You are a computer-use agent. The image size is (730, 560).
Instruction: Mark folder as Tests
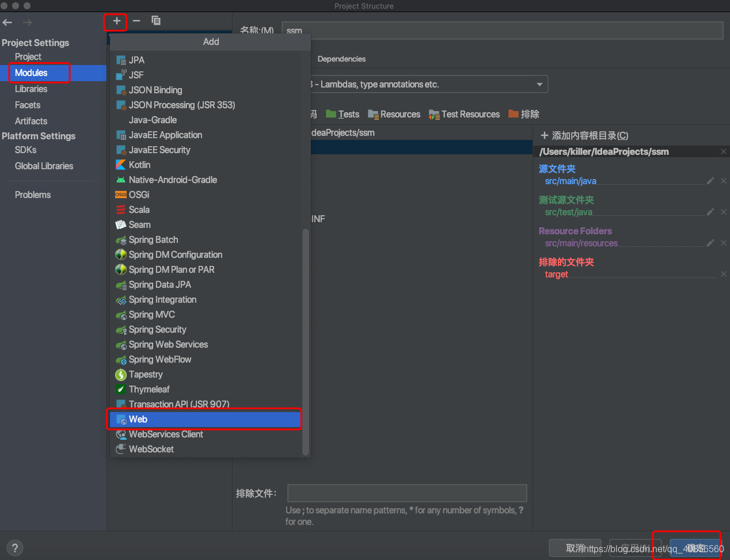point(343,114)
